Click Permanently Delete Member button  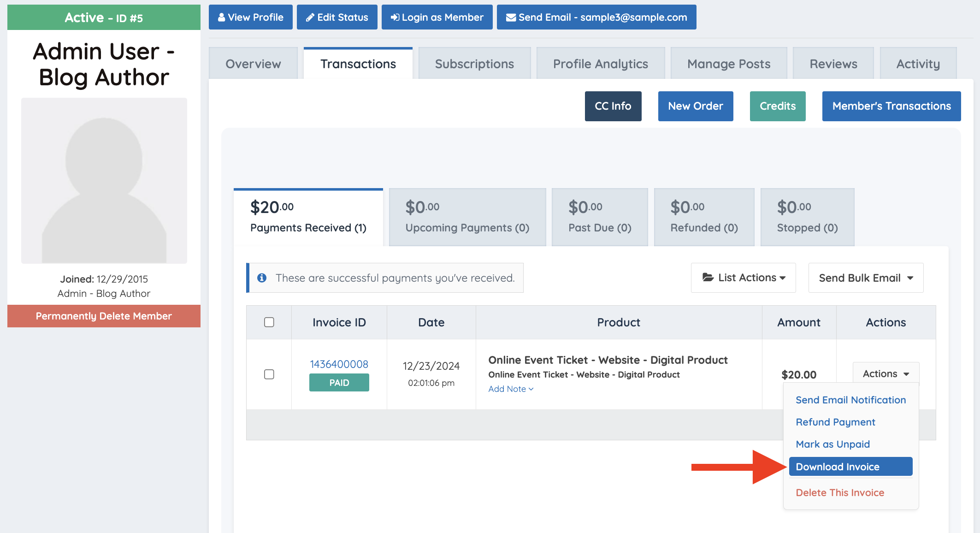pyautogui.click(x=104, y=316)
